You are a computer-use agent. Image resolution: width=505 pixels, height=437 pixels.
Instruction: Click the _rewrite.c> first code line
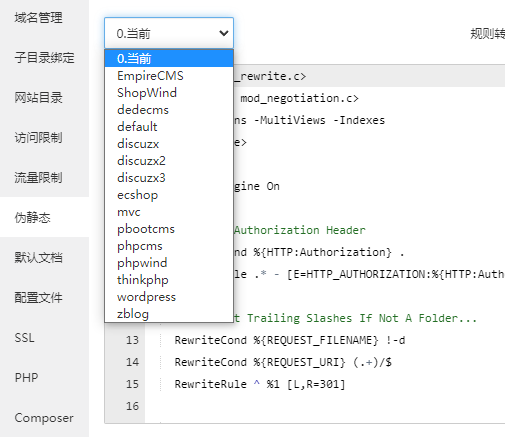270,76
